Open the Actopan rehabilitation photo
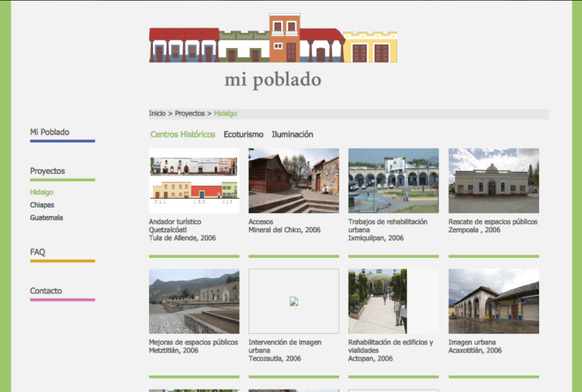Image resolution: width=582 pixels, height=392 pixels. [x=378, y=301]
